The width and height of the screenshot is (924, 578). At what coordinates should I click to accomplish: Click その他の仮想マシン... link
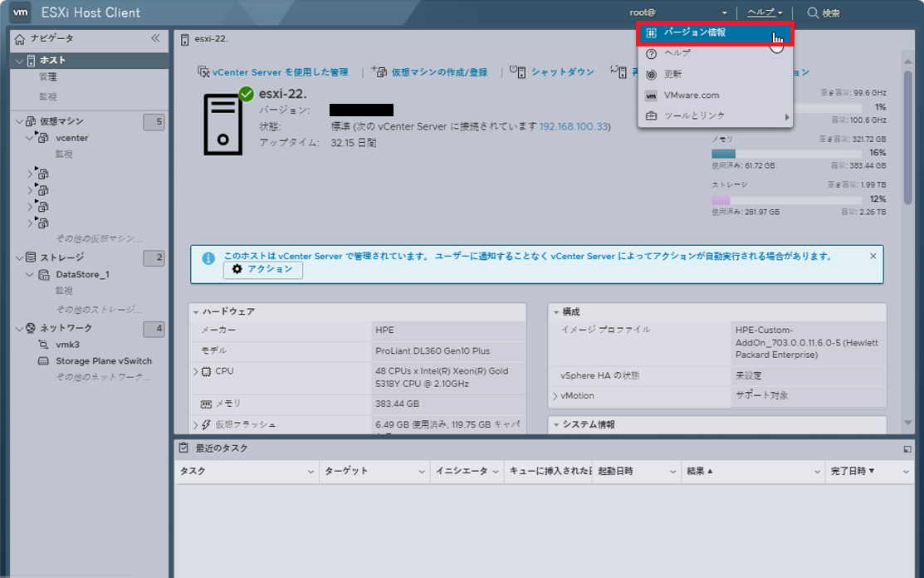(x=99, y=238)
